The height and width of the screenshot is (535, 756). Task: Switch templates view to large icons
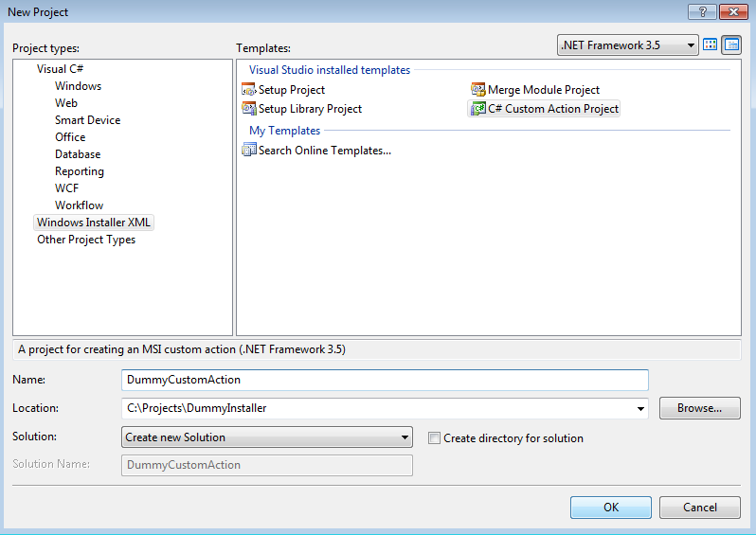[711, 45]
